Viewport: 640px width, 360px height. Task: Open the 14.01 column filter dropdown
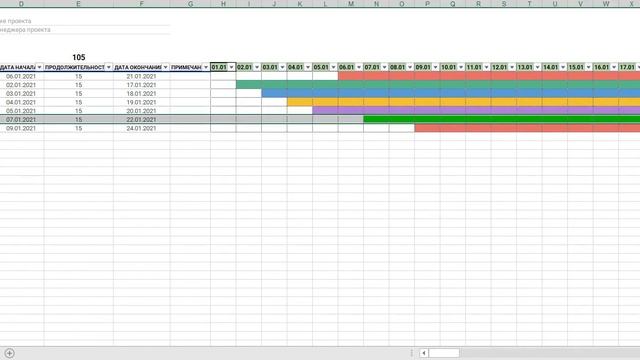(x=563, y=67)
